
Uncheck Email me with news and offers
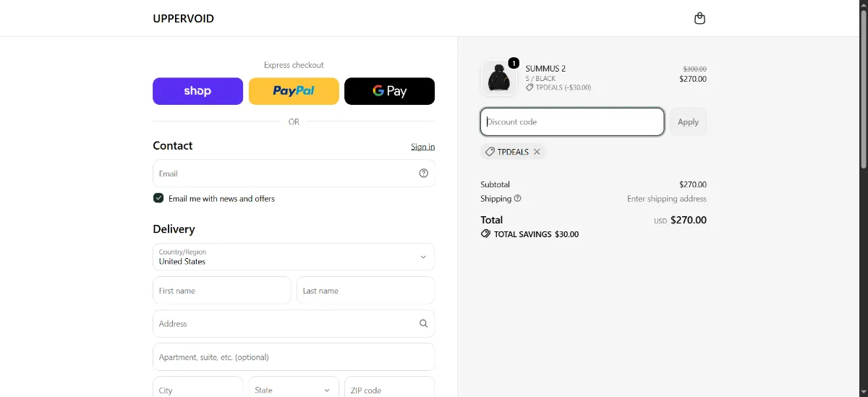[158, 198]
